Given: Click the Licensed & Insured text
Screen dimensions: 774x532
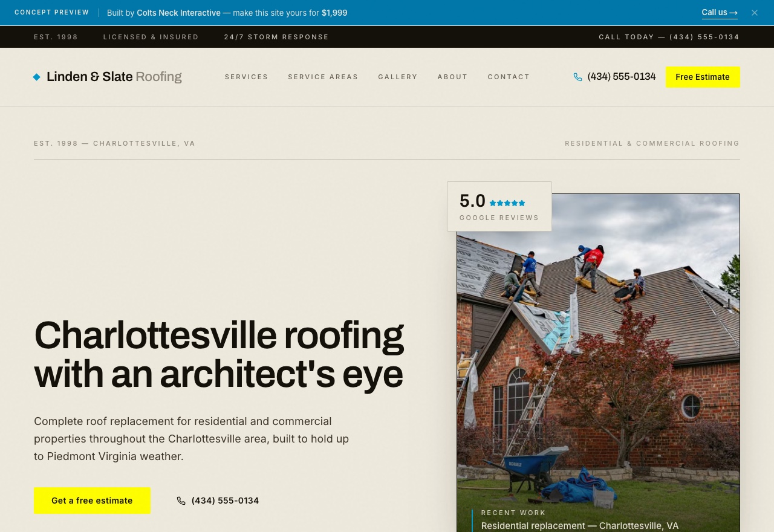Looking at the screenshot, I should (x=151, y=37).
